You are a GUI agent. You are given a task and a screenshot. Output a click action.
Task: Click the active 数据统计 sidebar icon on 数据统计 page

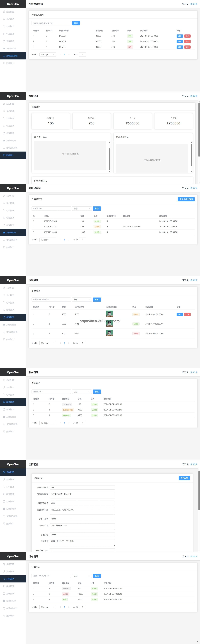click(x=4, y=155)
